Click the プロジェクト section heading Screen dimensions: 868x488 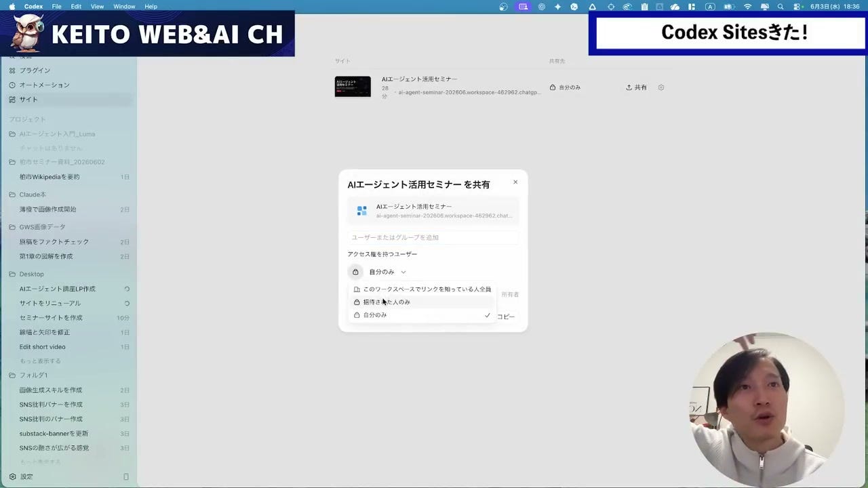tap(27, 119)
